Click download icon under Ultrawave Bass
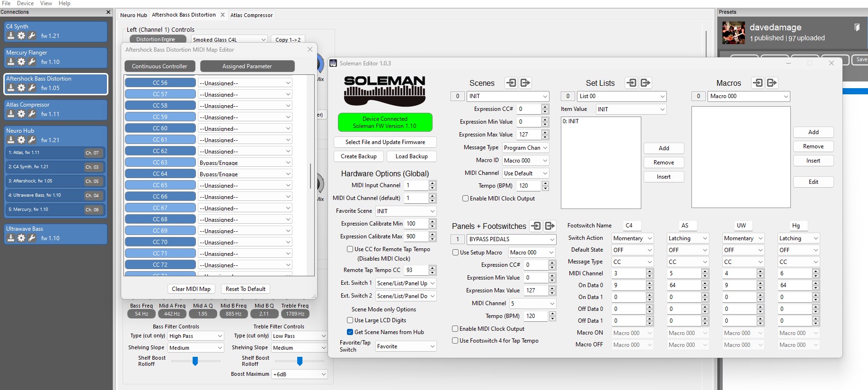The image size is (868, 390). (11, 238)
